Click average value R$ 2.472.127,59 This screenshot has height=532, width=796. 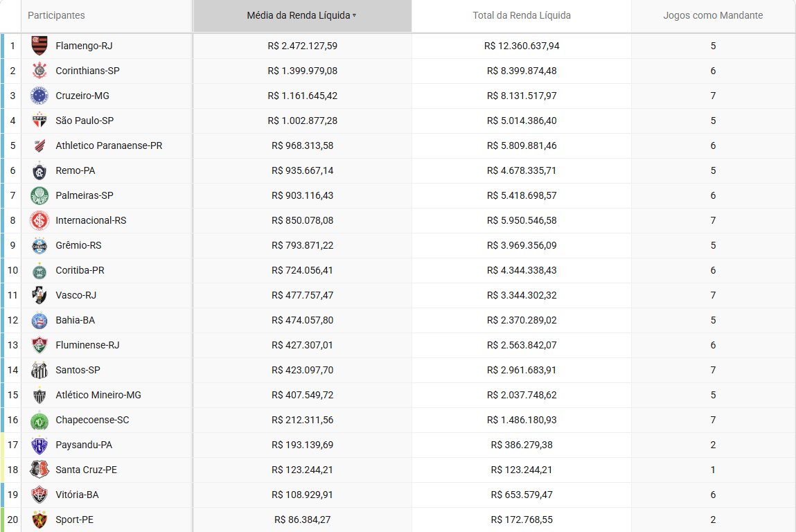(303, 46)
